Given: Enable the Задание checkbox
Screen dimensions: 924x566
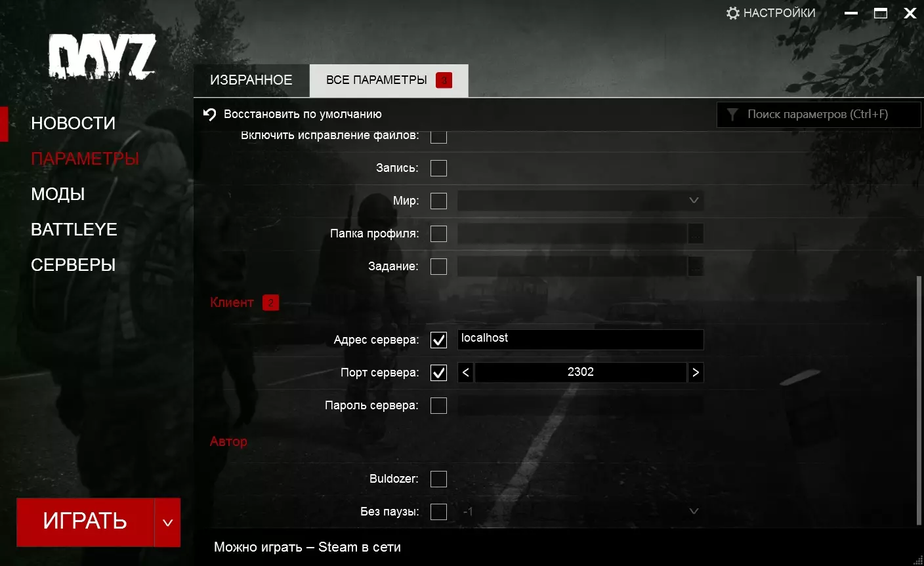Looking at the screenshot, I should pos(438,266).
